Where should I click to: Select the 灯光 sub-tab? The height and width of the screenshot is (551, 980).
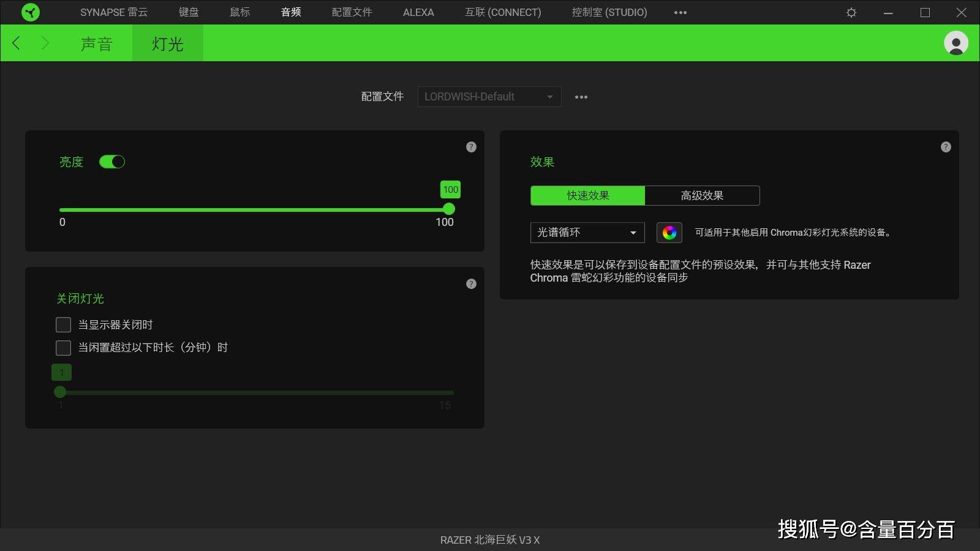pyautogui.click(x=168, y=43)
